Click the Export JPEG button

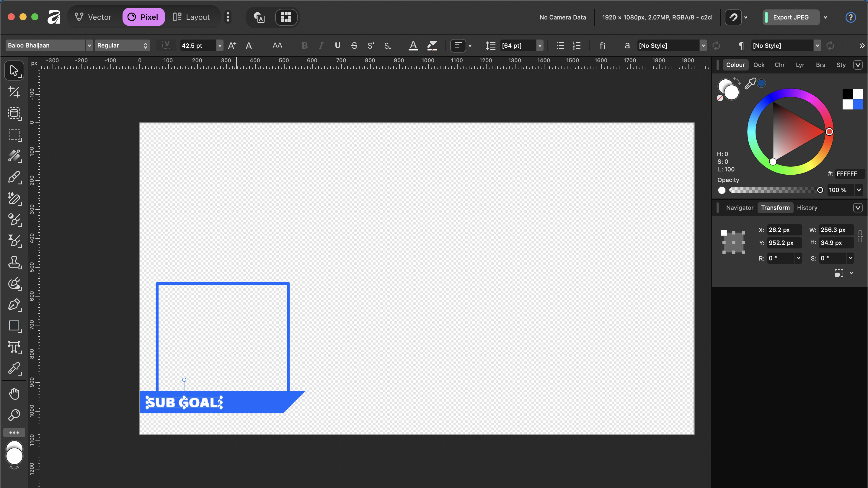791,17
